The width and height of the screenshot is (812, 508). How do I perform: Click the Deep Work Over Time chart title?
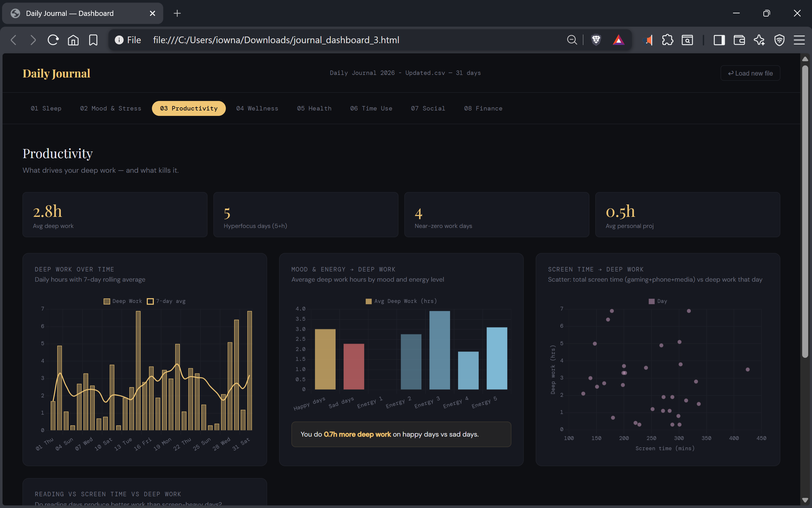pyautogui.click(x=75, y=269)
